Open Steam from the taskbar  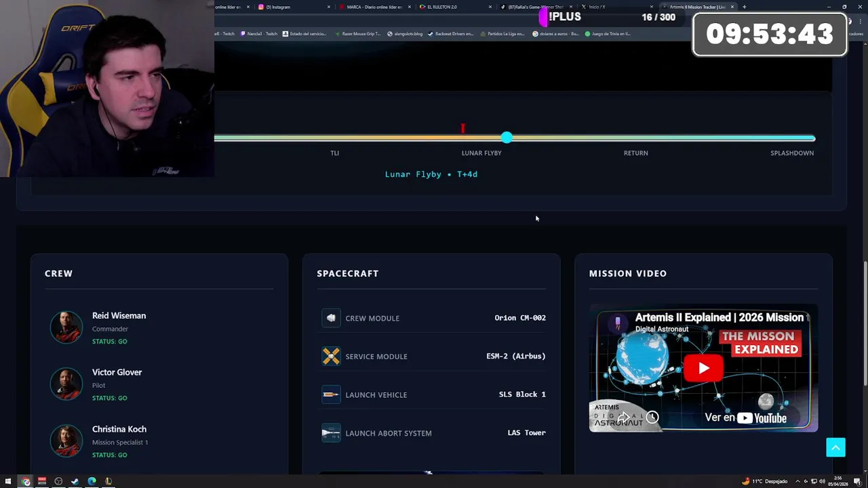(75, 481)
